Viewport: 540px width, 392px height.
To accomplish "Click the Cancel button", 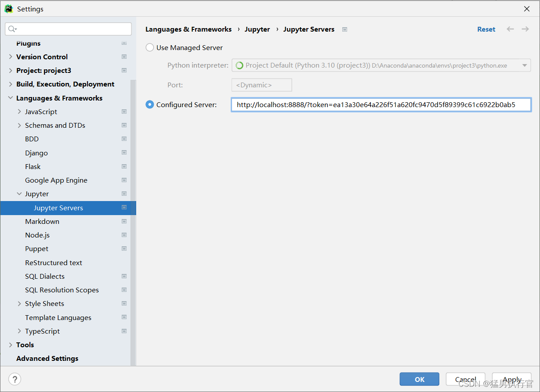I will click(x=466, y=379).
